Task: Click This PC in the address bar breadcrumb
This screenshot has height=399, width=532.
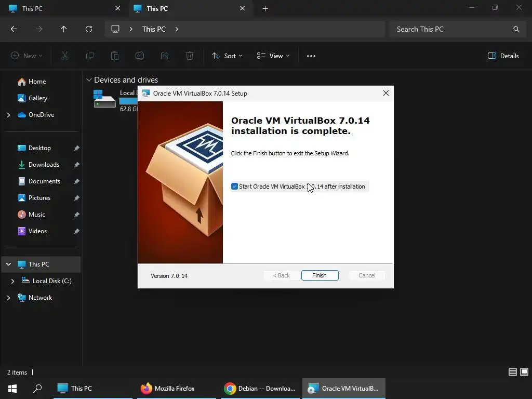Action: (154, 29)
